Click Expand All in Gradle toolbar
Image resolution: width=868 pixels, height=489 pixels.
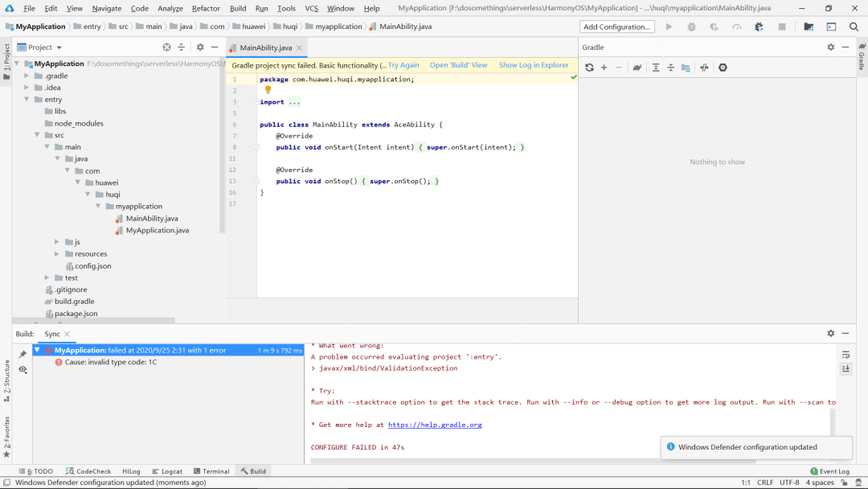point(656,68)
